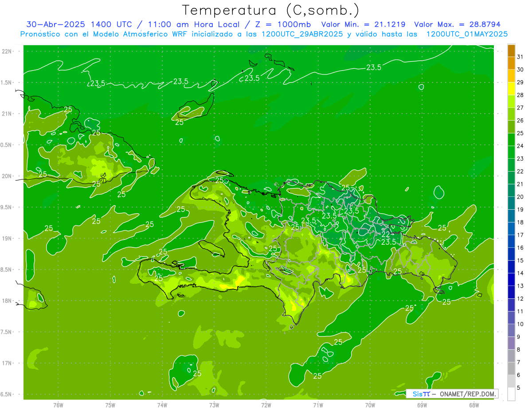Click the legend value 31
Image resolution: width=532 pixels, height=411 pixels.
[x=520, y=57]
